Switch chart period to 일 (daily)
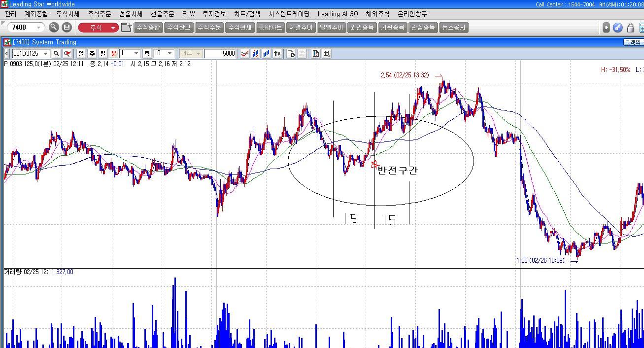644x348 pixels. pos(81,53)
